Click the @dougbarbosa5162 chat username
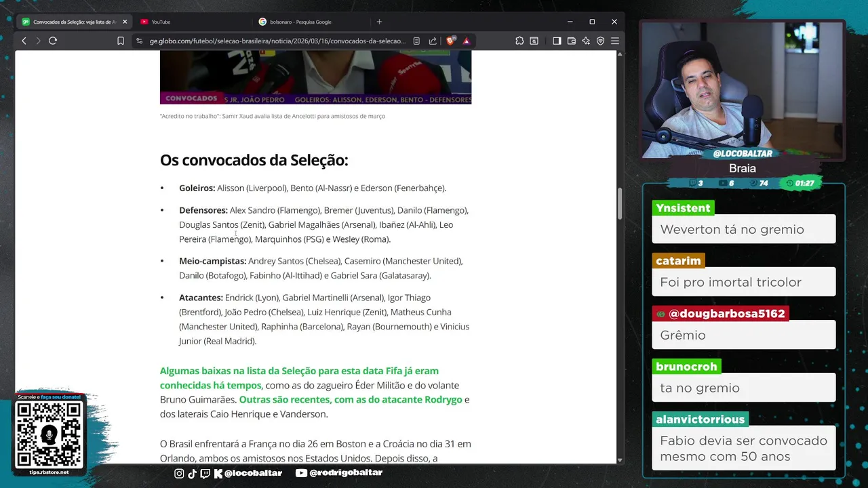Screen dimensions: 868x488 click(720, 314)
